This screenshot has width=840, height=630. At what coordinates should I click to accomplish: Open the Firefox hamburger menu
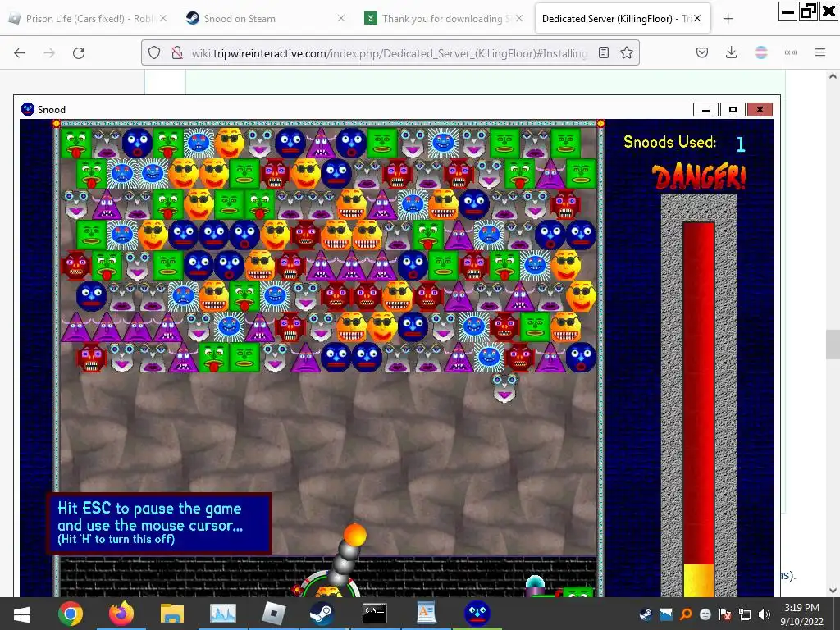[x=820, y=53]
